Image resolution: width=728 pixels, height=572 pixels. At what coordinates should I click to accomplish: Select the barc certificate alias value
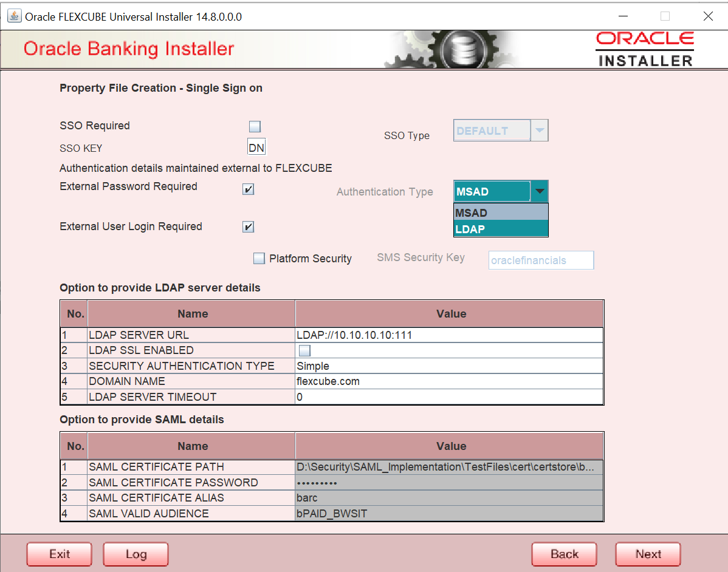coord(449,498)
